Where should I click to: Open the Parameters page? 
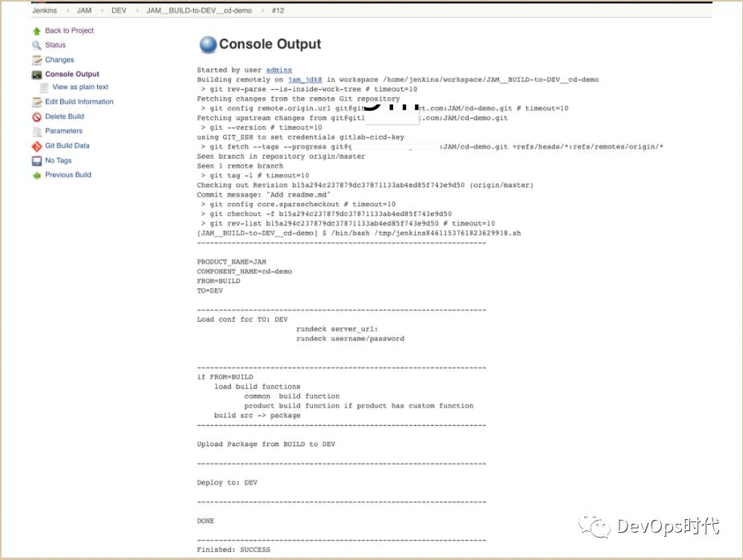[63, 131]
